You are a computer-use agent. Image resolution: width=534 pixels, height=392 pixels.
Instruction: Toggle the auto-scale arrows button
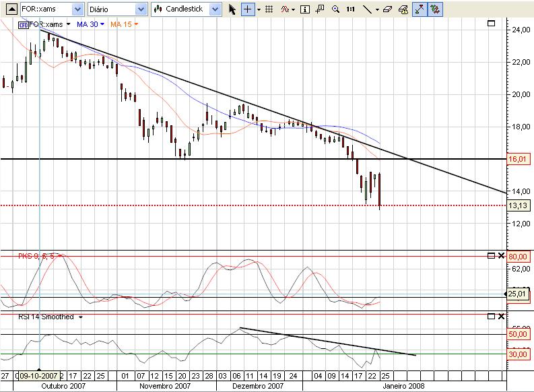click(x=420, y=9)
